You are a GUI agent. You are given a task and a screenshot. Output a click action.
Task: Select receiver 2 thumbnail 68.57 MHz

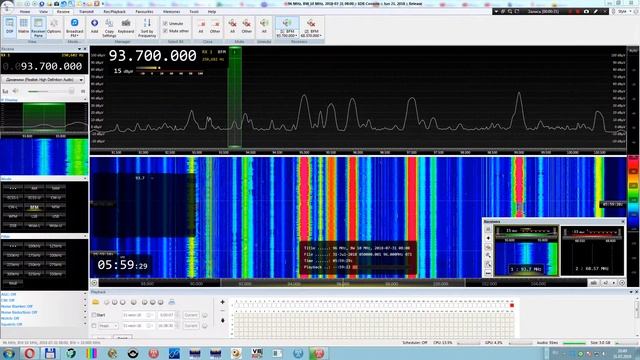point(593,251)
